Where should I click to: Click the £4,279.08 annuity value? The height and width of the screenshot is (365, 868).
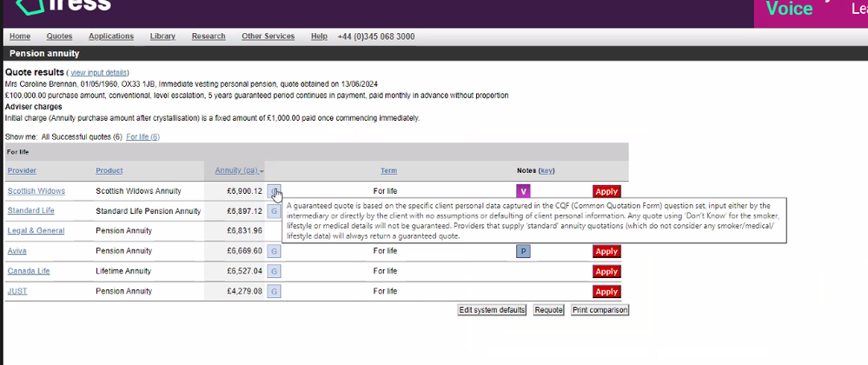pos(244,291)
